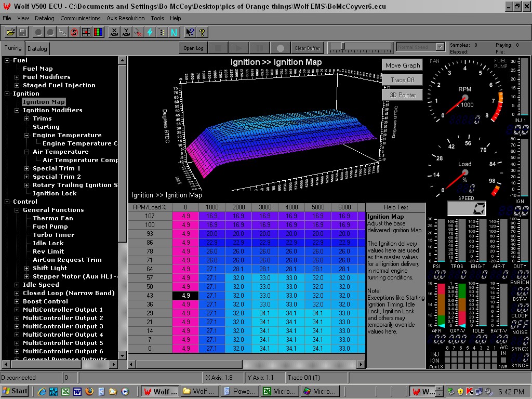Image resolution: width=532 pixels, height=399 pixels.
Task: Click the cyan lightning bolt icon
Action: (x=150, y=32)
